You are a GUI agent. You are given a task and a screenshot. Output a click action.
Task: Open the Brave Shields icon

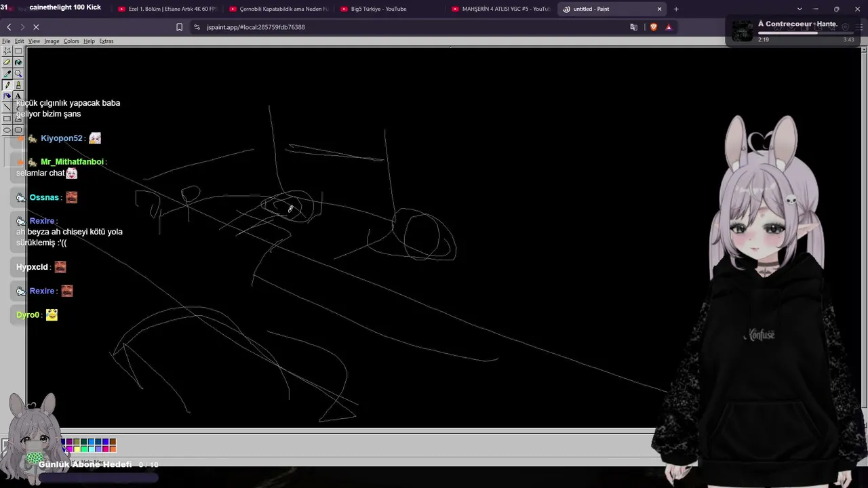point(654,27)
